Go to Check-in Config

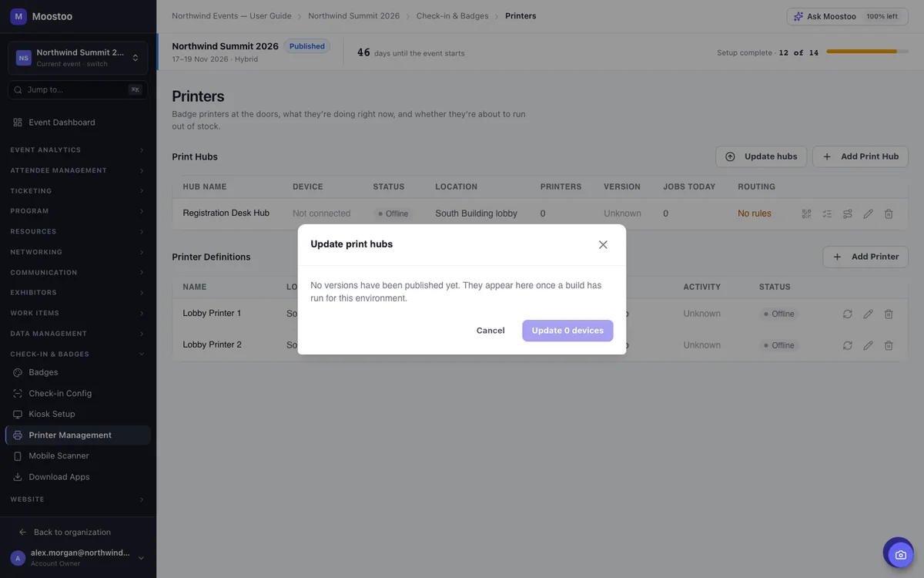(78, 393)
